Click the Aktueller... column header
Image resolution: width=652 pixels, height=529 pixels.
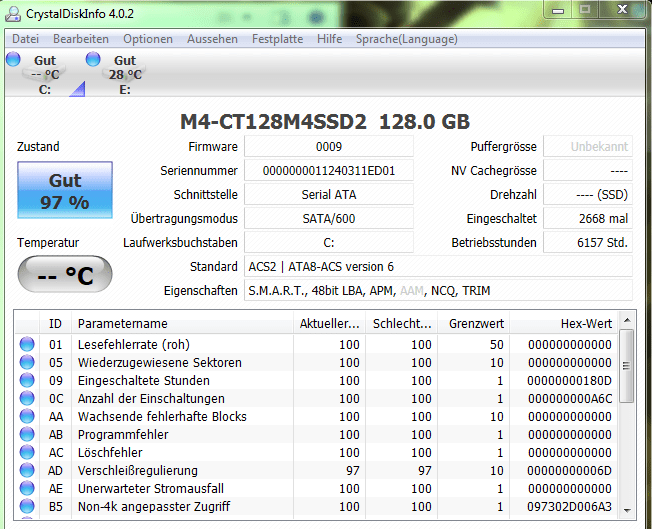coord(329,324)
